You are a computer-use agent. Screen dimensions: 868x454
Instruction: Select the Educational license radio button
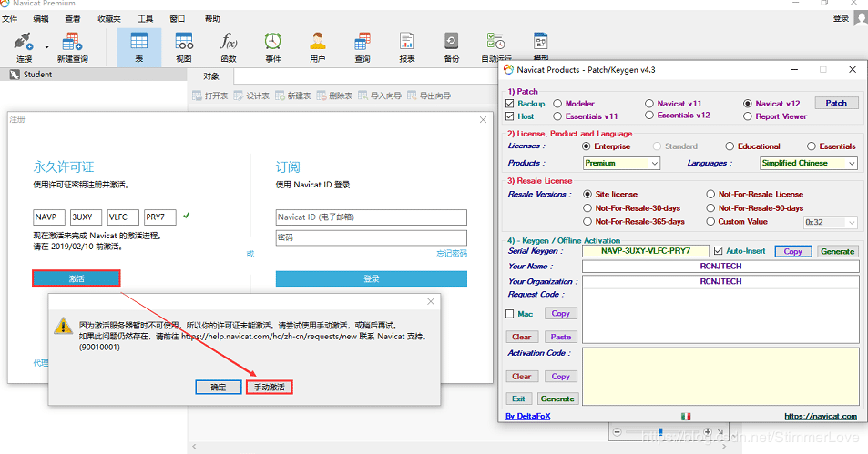[x=730, y=146]
